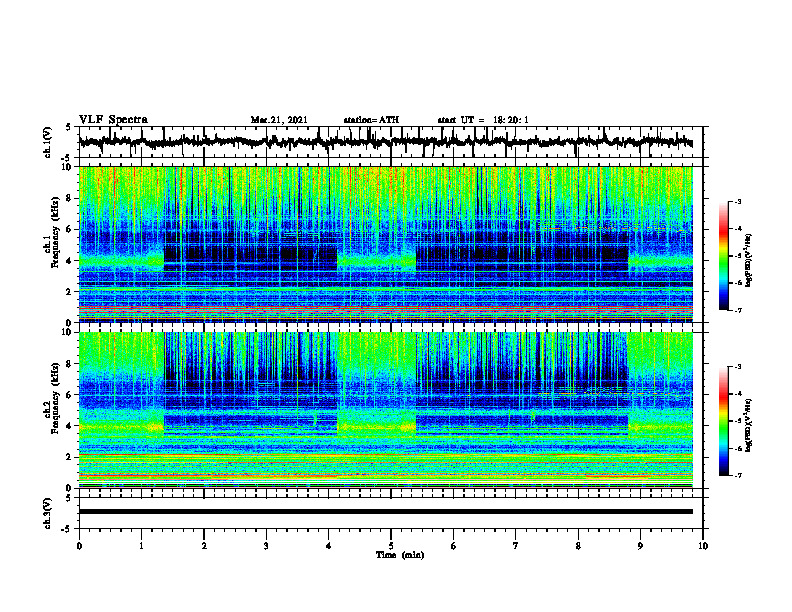The image size is (792, 612).
Task: Click time axis tick label '2'
Action: [204, 546]
